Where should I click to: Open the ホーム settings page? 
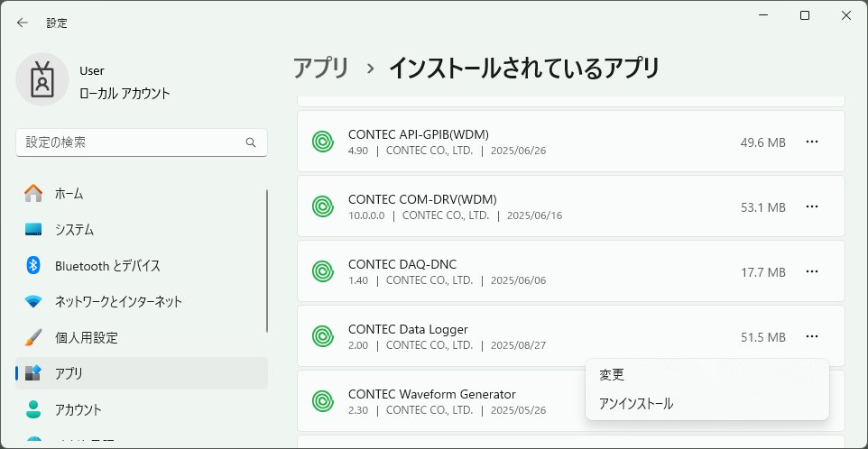click(x=69, y=193)
